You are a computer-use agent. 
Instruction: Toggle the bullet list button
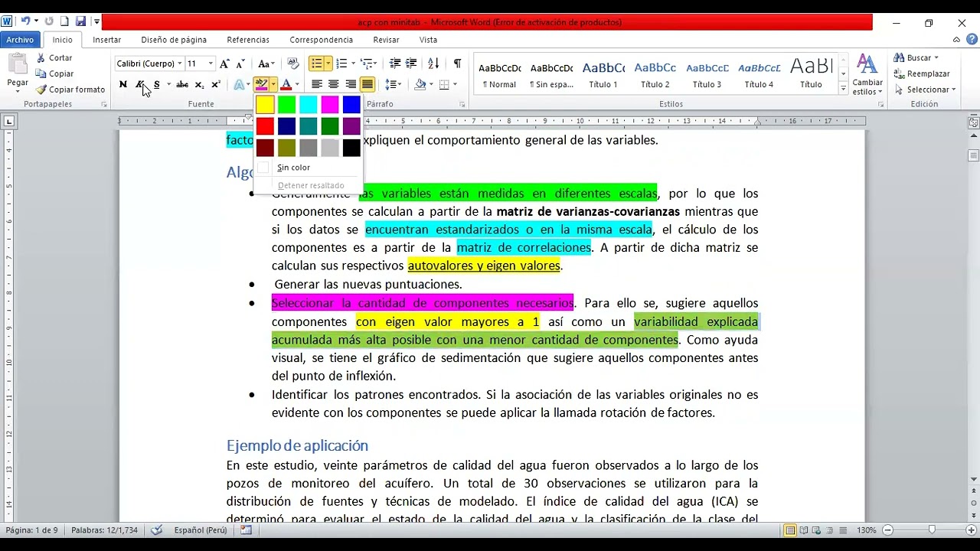coord(316,64)
